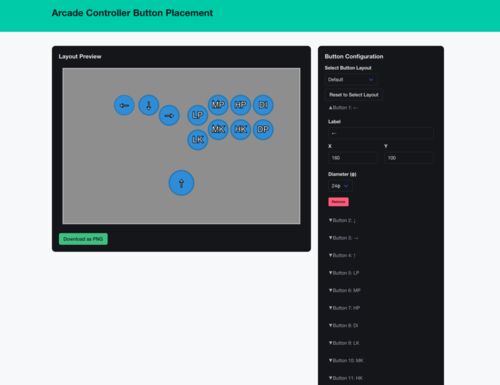
Task: Click the MK circle in the layout
Action: pos(218,129)
